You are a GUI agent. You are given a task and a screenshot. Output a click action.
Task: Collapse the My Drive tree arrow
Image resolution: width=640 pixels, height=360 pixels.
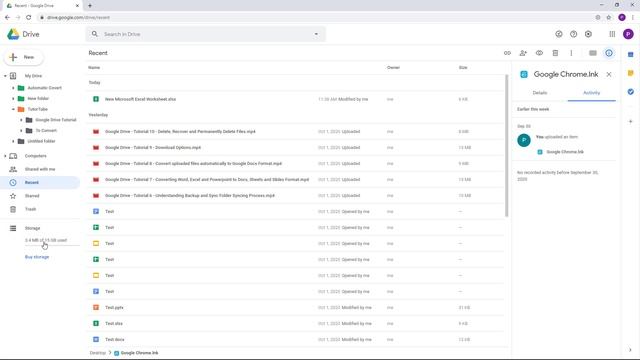5,76
